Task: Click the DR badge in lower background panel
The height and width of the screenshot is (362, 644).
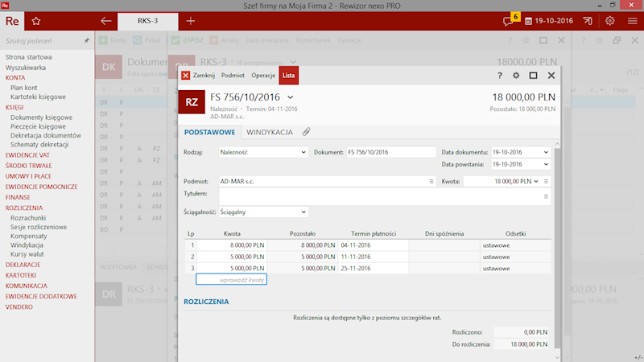Action: point(109,294)
